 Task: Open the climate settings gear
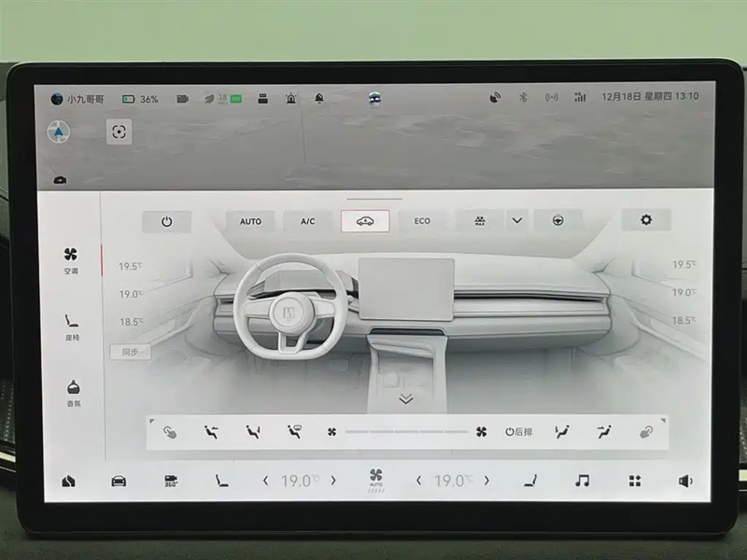pos(646,221)
